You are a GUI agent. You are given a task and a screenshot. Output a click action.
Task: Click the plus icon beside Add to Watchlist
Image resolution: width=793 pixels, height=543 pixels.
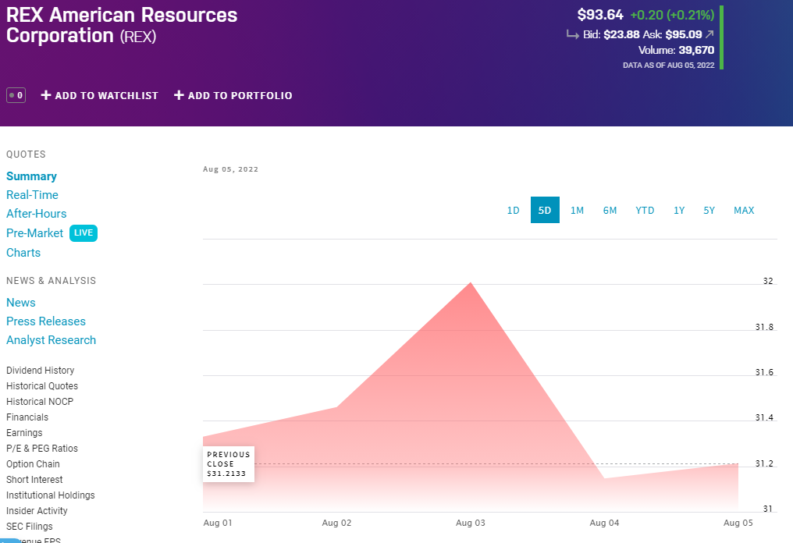(46, 95)
